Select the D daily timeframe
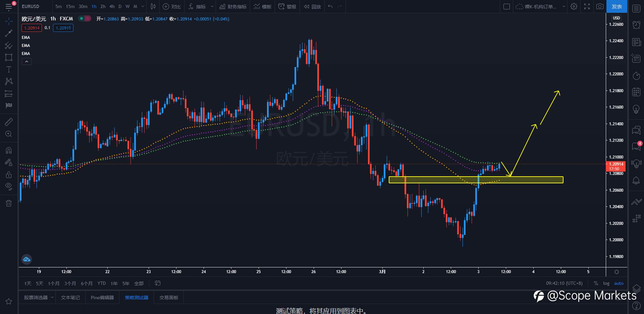The image size is (644, 314). [x=120, y=6]
